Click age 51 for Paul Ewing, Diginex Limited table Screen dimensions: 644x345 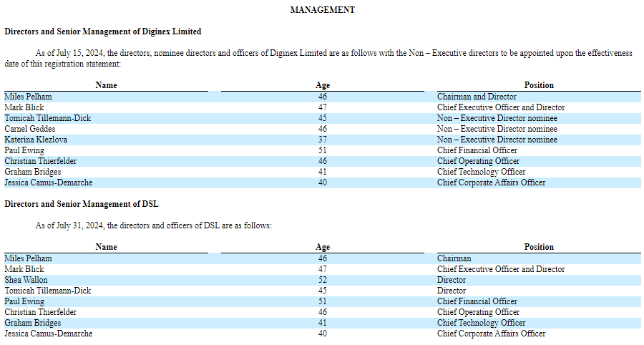pos(323,150)
